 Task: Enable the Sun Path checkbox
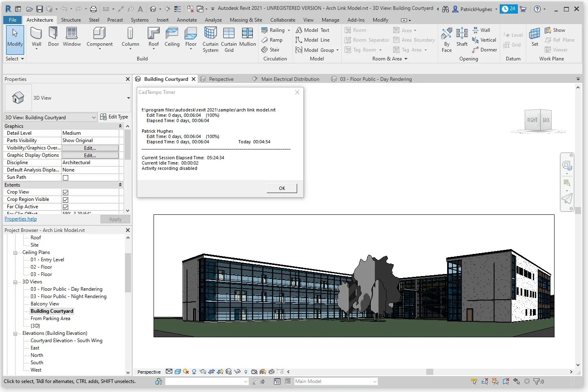(65, 178)
